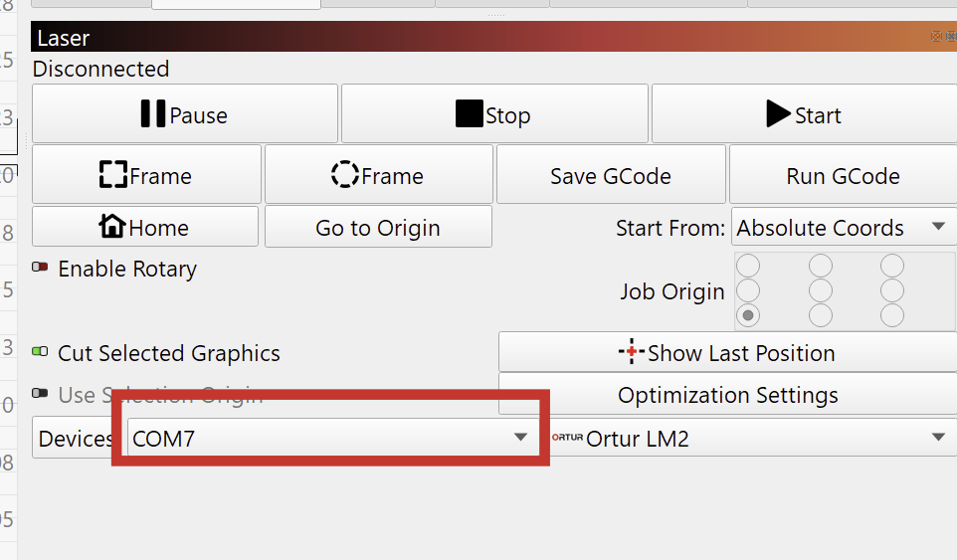This screenshot has height=560, width=957.
Task: Select the center Job Origin radio button
Action: pos(821,290)
